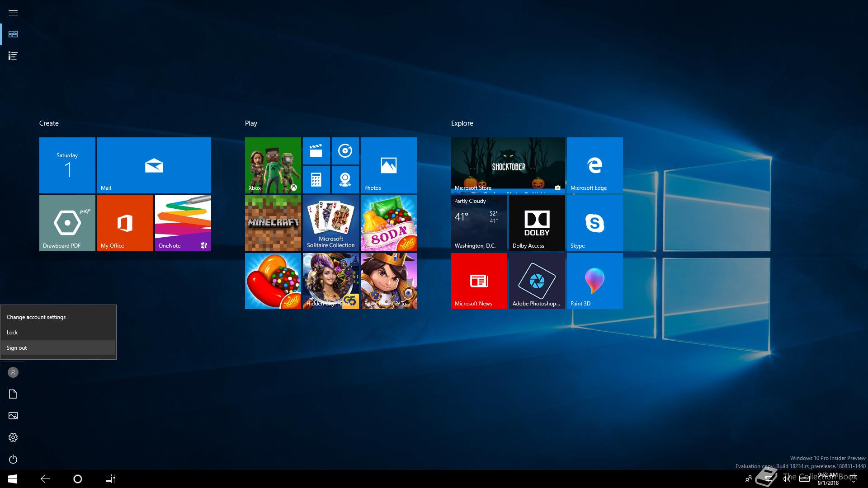Open the Power options button

point(13,459)
